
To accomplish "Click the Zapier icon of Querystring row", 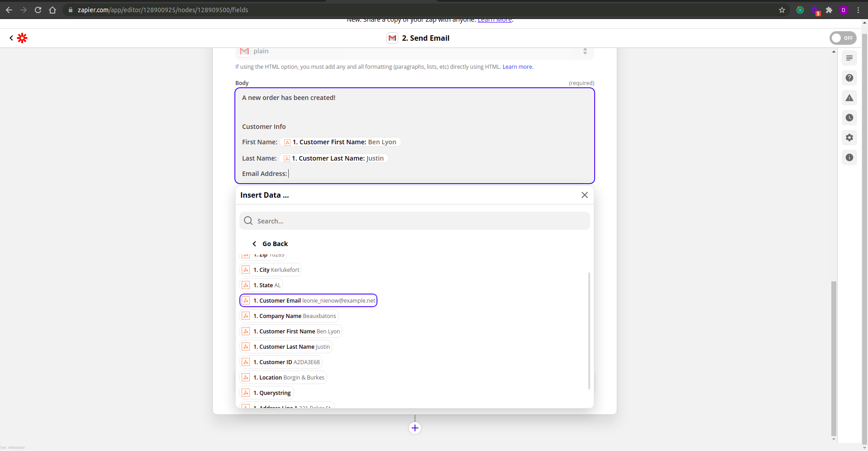I will click(x=246, y=393).
